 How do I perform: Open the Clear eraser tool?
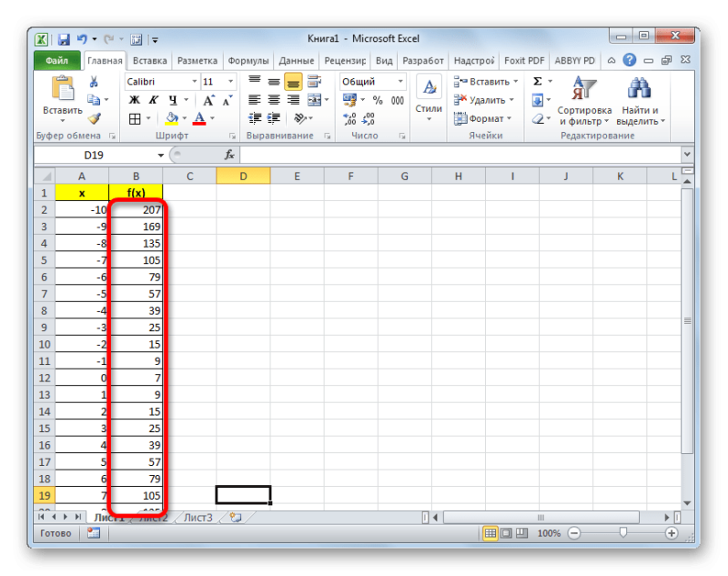(x=538, y=119)
